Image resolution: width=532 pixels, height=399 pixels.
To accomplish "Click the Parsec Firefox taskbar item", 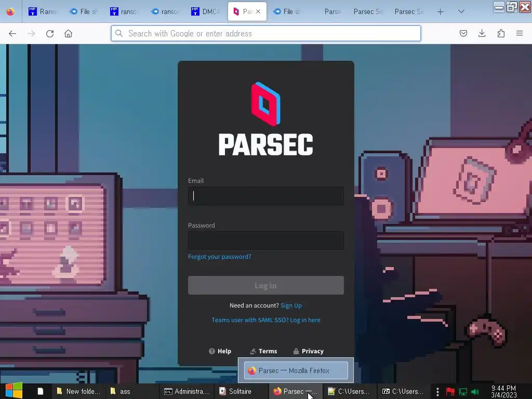I will (x=295, y=391).
